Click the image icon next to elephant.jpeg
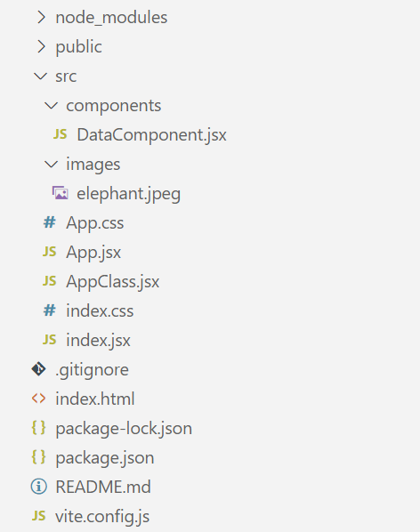 (x=60, y=193)
